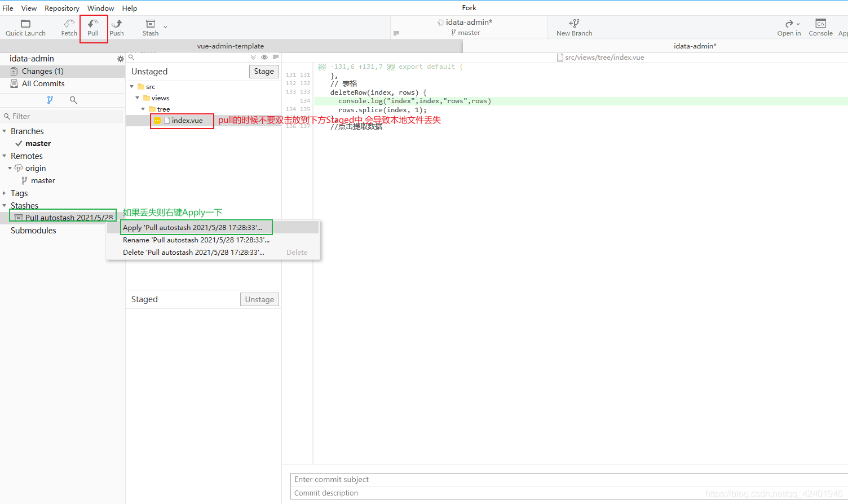
Task: Click the commit description field
Action: (569, 493)
